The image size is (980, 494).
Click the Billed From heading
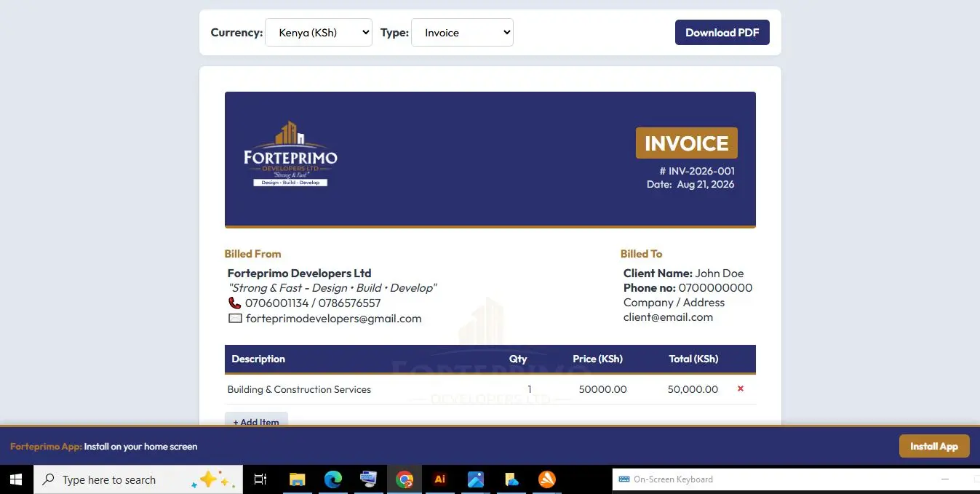pyautogui.click(x=252, y=254)
